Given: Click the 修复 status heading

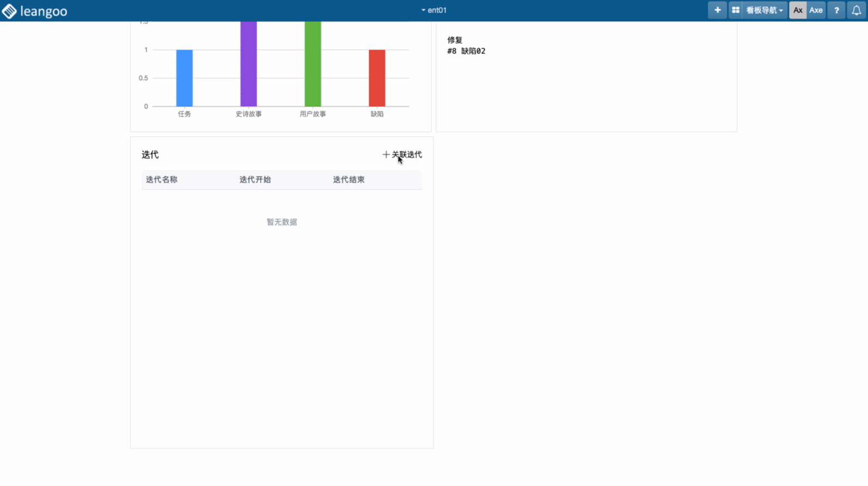Looking at the screenshot, I should tap(455, 40).
